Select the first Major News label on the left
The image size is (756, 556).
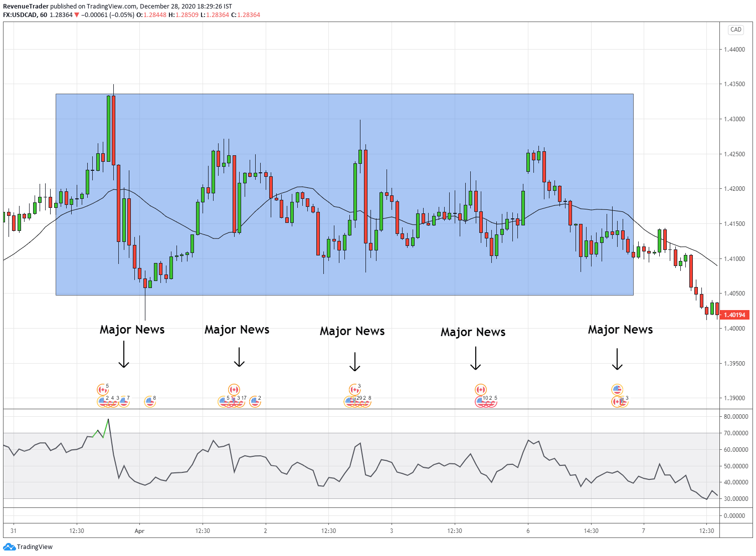(132, 330)
